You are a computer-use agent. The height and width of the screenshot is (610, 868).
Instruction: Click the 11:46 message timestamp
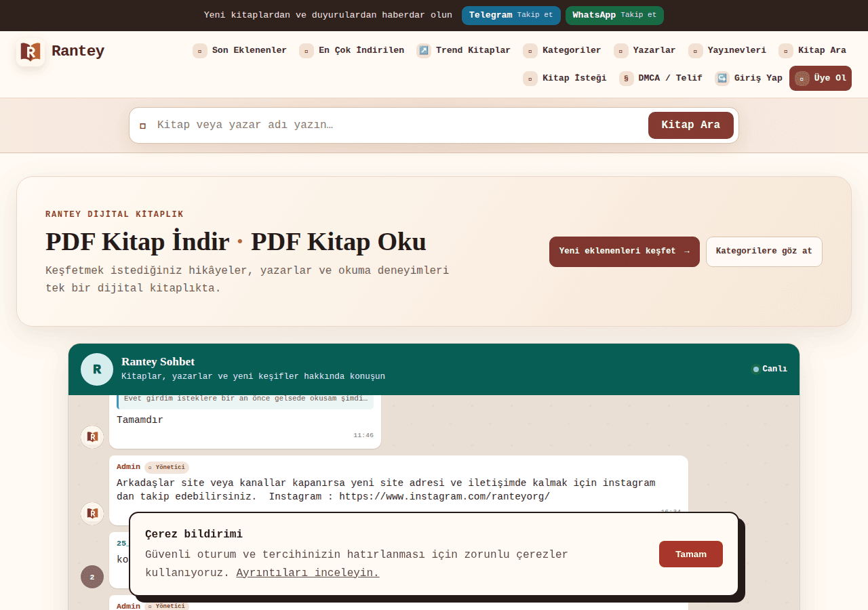(x=363, y=435)
